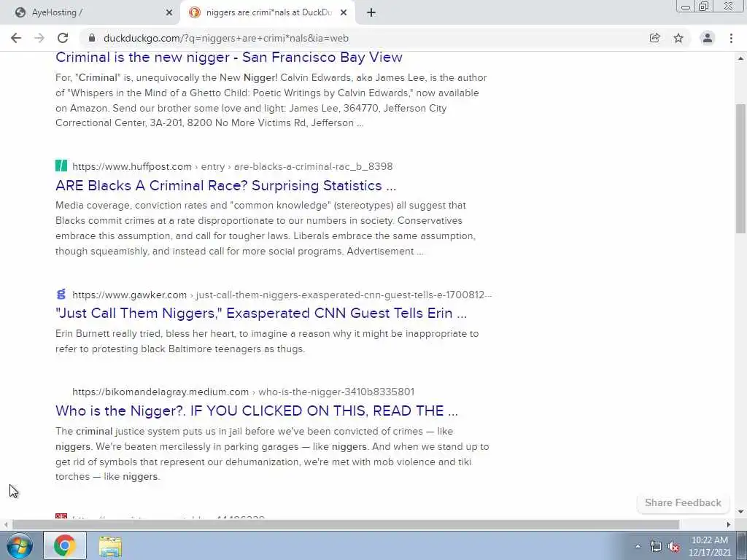Viewport: 747px width, 560px height.
Task: Open the "ARE Blacks A Criminal Race?" HuffPost result title
Action: (x=226, y=185)
